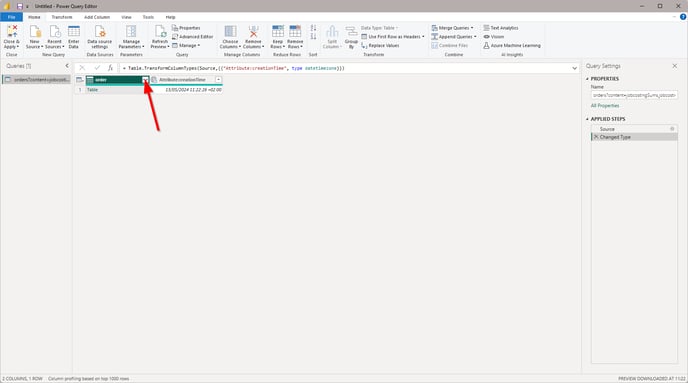Click the Remove Columns icon
The height and width of the screenshot is (383, 688).
pos(253,32)
